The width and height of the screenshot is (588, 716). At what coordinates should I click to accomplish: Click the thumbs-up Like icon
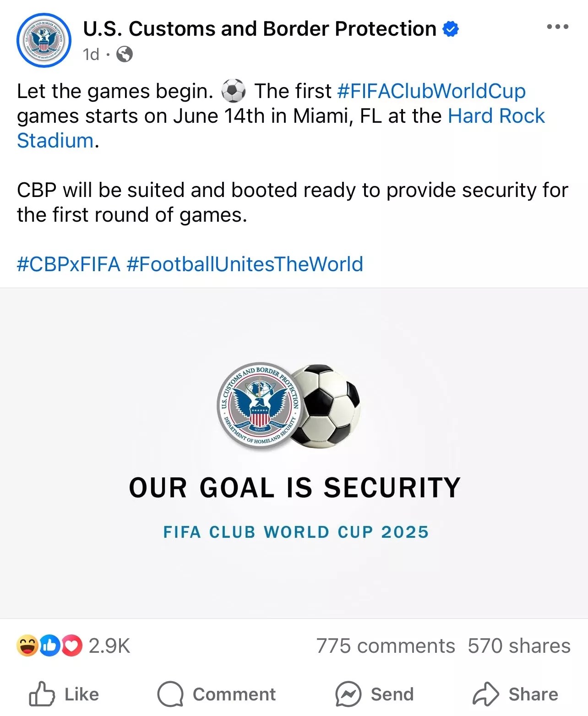pyautogui.click(x=42, y=694)
